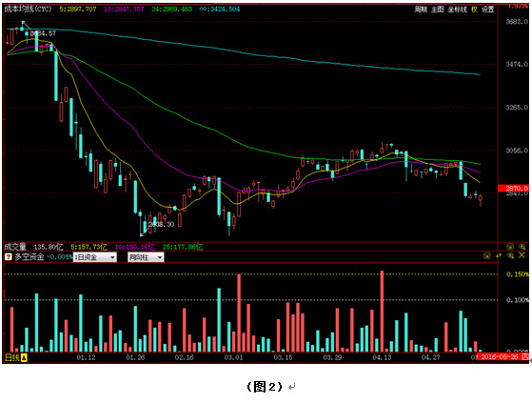Screen dimensions: 532x403
Task: Click the 3265.0 price axis label
Action: tap(517, 108)
